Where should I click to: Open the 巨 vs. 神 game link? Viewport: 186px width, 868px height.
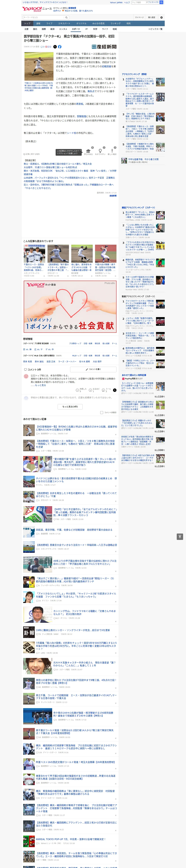click(27, 349)
